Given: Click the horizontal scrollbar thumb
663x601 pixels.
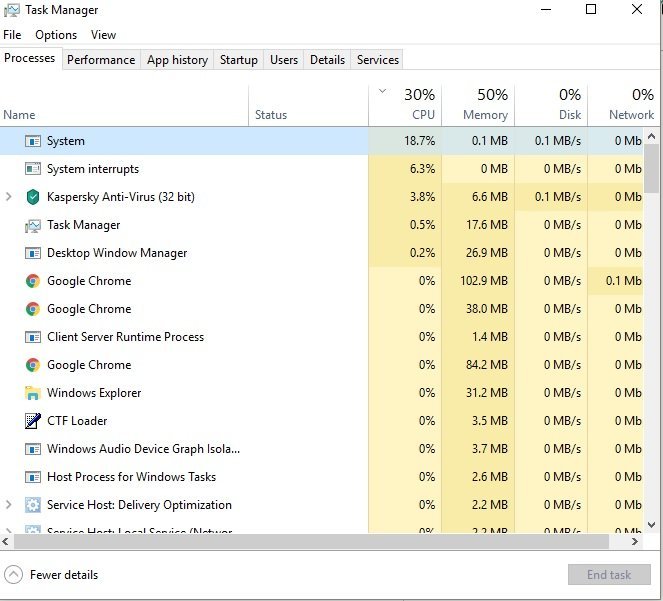Looking at the screenshot, I should click(311, 541).
